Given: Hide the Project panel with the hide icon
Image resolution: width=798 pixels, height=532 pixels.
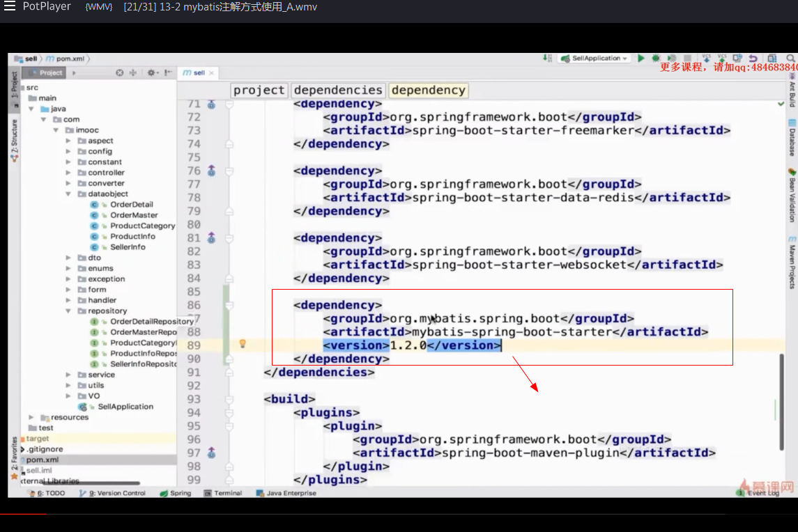Looking at the screenshot, I should coord(168,72).
